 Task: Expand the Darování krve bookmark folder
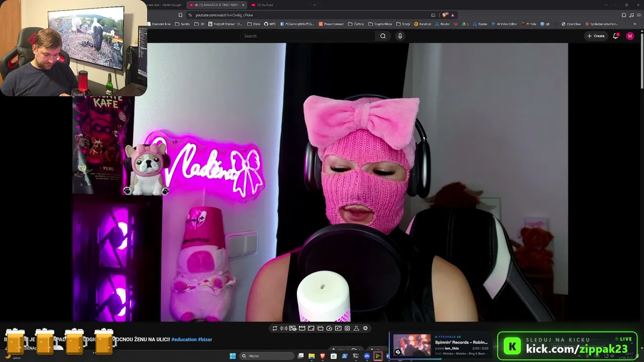pos(159,24)
